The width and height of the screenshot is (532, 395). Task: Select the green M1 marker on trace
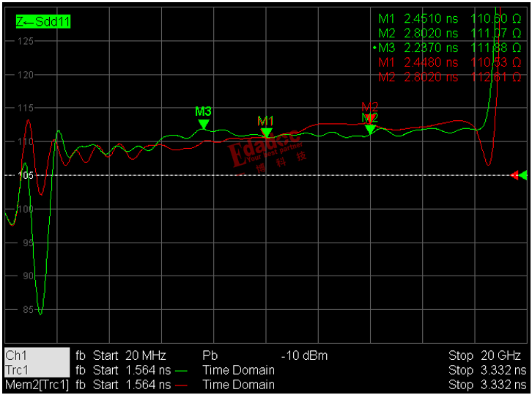[x=266, y=133]
